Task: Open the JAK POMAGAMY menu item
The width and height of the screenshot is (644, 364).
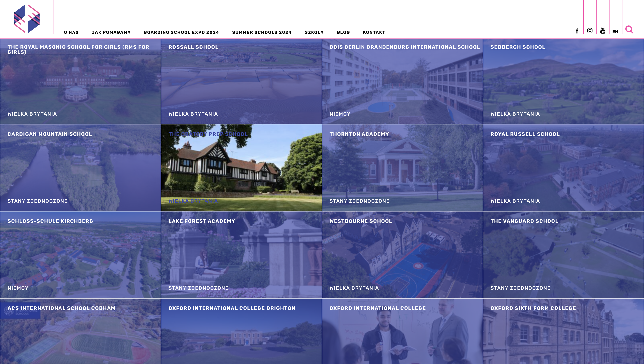Action: pyautogui.click(x=111, y=32)
